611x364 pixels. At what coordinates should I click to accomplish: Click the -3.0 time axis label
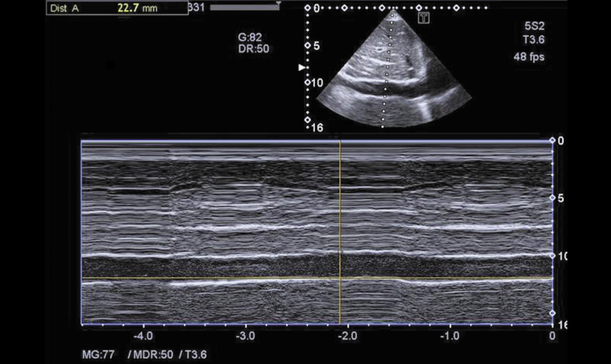(245, 336)
